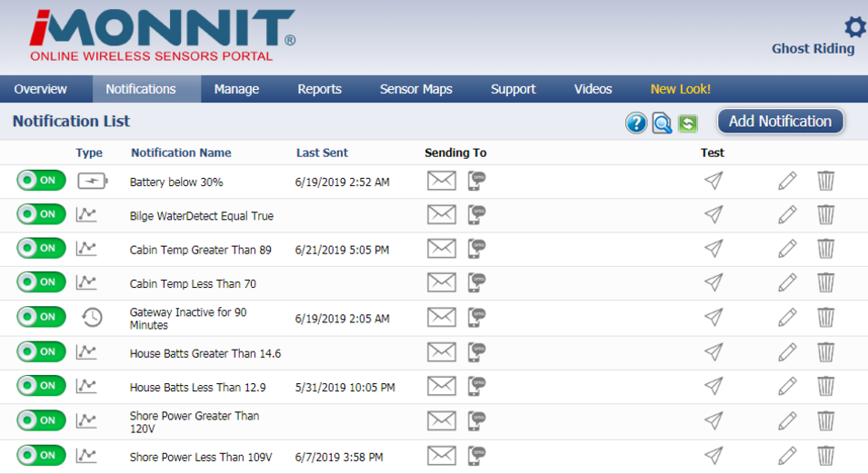Delete the Battery below 30% notification

tap(825, 181)
